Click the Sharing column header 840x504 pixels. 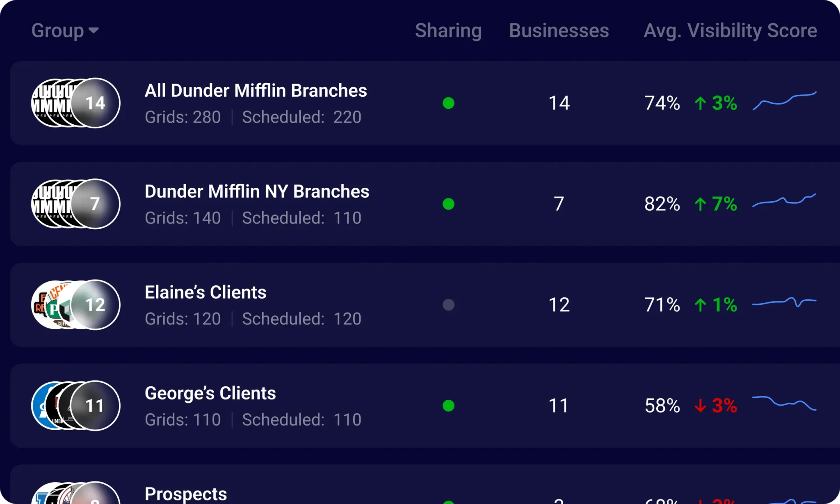(x=448, y=30)
